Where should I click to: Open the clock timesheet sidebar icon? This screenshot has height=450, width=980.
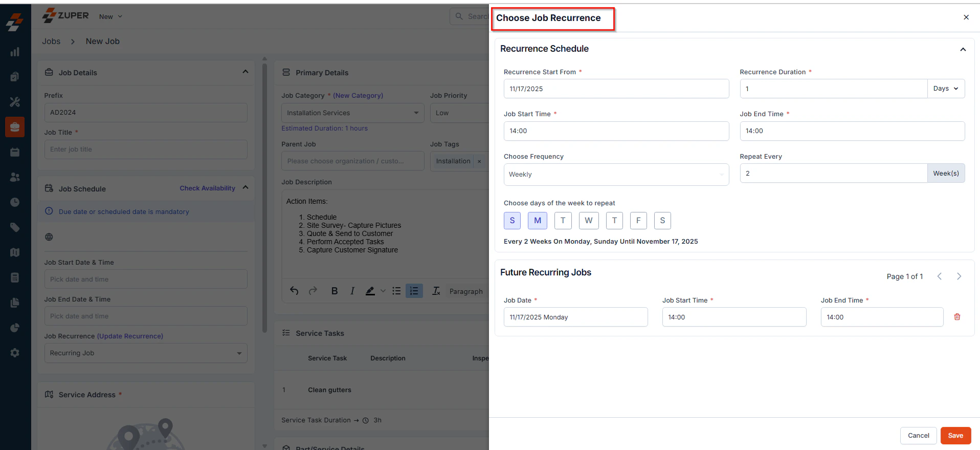(x=15, y=202)
